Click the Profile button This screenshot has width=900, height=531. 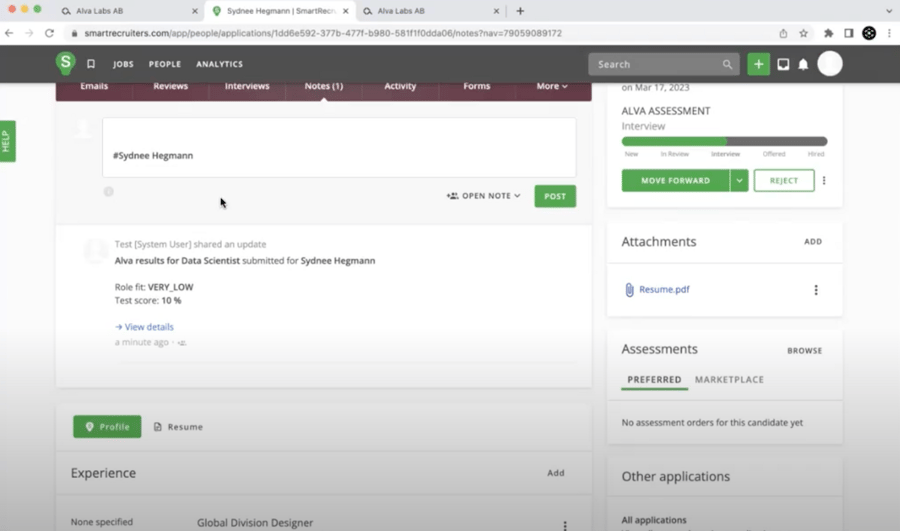[x=107, y=427]
